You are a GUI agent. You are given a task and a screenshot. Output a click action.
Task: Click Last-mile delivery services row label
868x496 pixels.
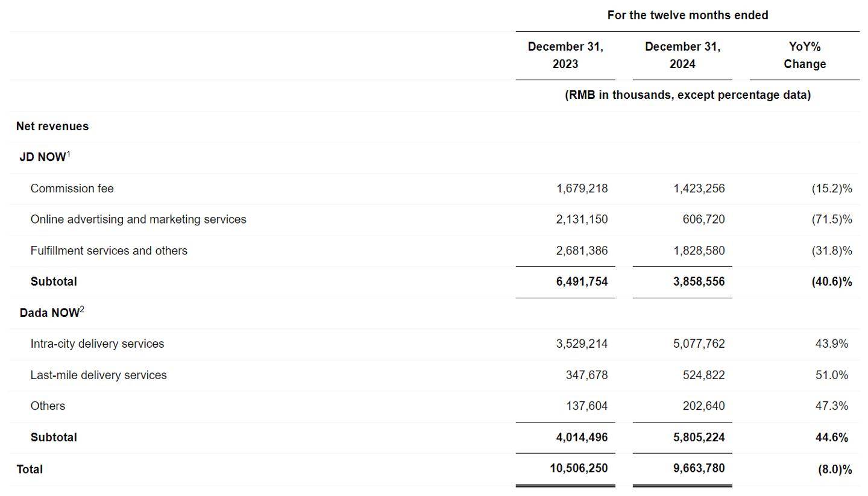pyautogui.click(x=98, y=375)
